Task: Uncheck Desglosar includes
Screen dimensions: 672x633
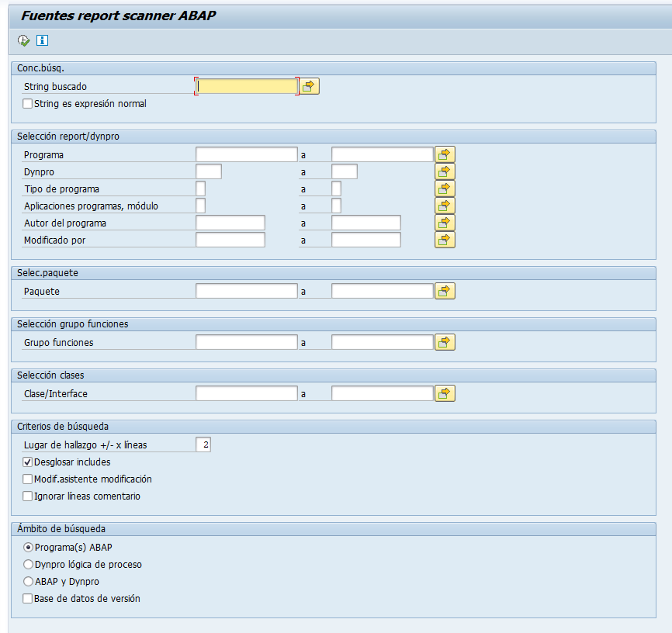Action: point(27,462)
